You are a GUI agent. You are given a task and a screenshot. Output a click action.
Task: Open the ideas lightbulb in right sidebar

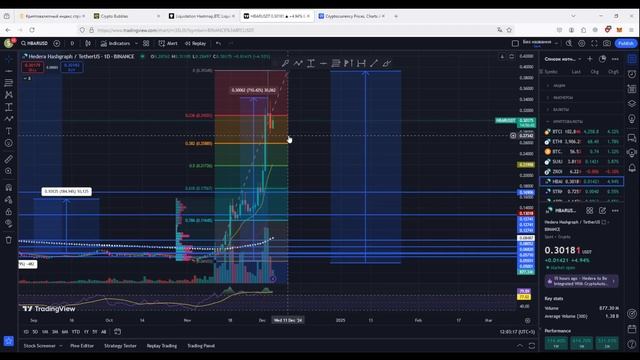[x=632, y=119]
